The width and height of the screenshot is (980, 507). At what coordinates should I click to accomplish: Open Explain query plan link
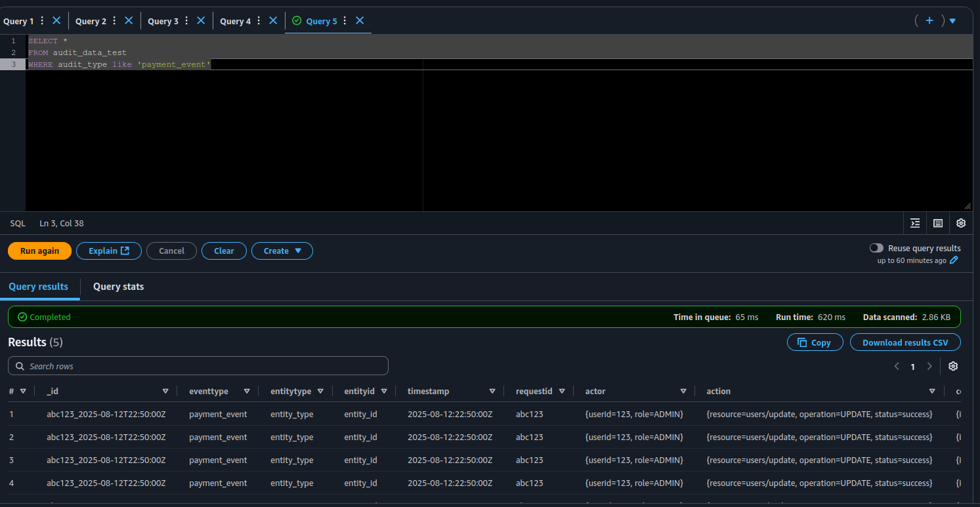pyautogui.click(x=109, y=251)
